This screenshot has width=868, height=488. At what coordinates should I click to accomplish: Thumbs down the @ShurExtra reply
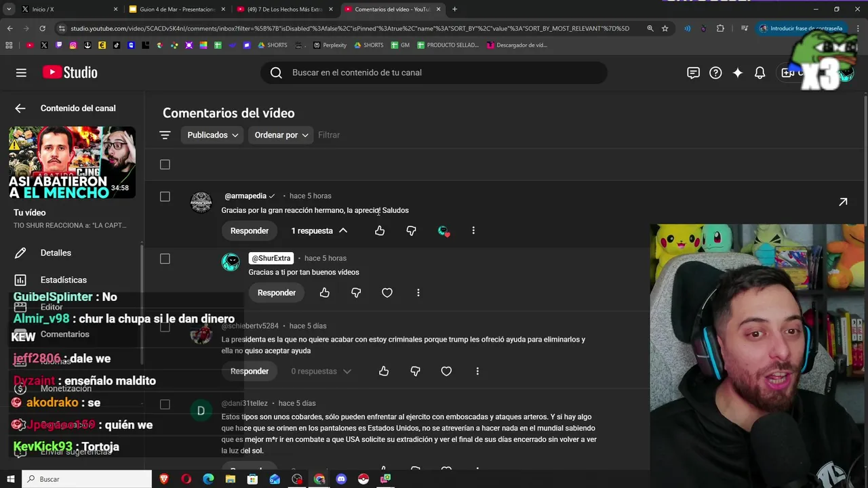coord(356,293)
